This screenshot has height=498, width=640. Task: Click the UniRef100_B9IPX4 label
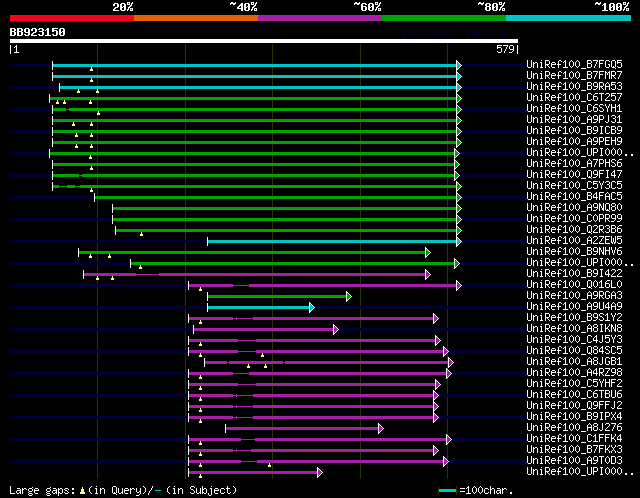[x=574, y=417]
